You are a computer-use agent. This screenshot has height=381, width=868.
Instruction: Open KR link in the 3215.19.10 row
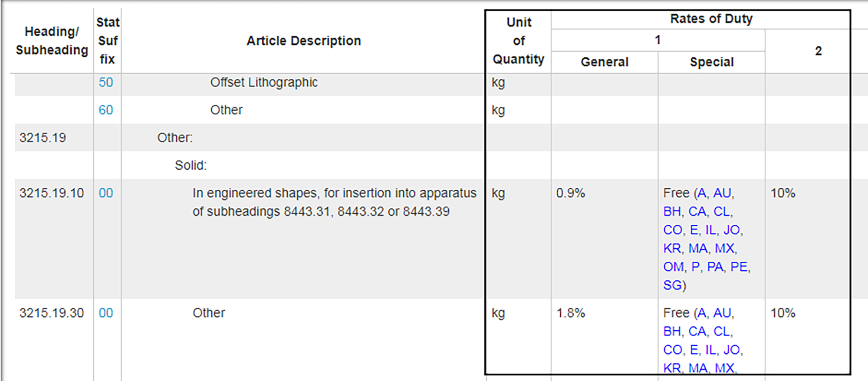point(672,249)
